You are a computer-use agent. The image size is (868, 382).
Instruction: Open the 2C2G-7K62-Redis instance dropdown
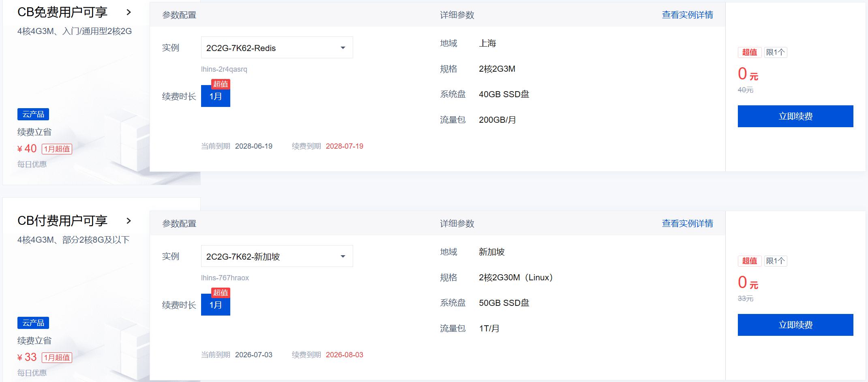277,48
